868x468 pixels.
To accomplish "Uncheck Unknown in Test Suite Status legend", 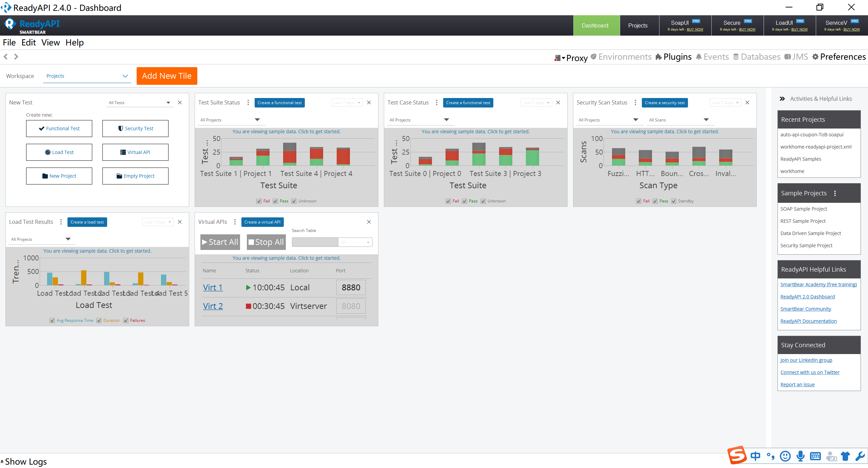I will [x=294, y=201].
